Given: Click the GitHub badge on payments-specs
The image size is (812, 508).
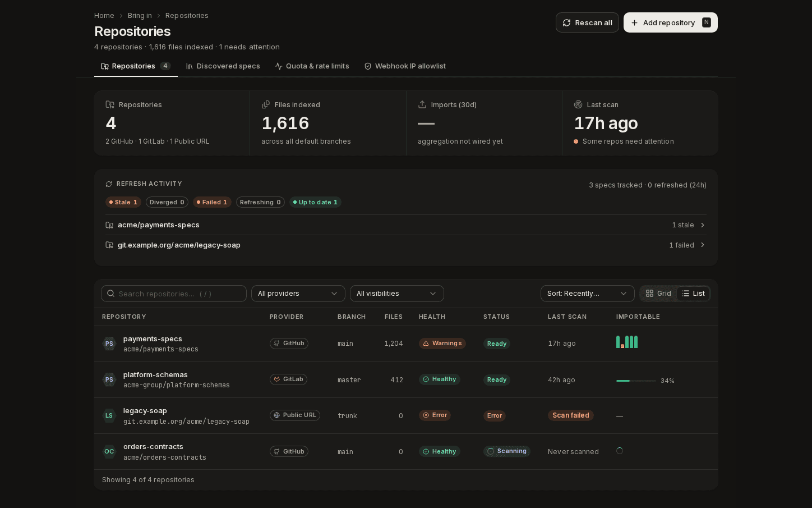Looking at the screenshot, I should click(x=289, y=344).
